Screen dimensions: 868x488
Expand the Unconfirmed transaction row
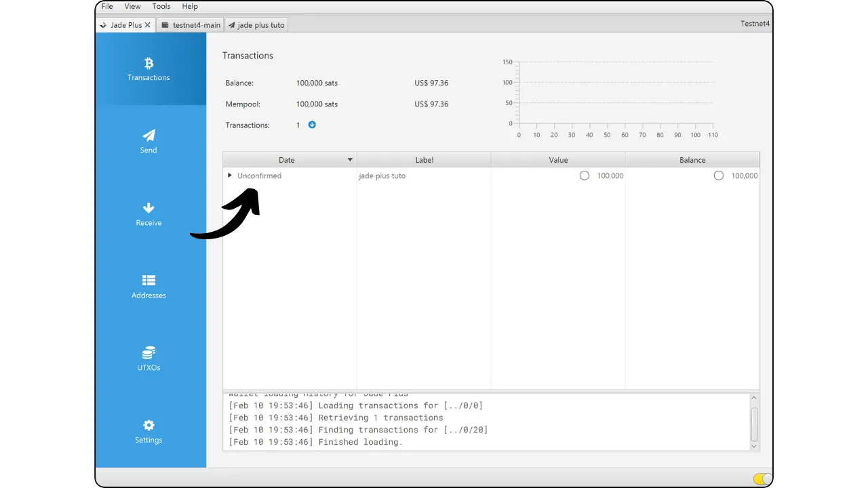click(x=230, y=176)
